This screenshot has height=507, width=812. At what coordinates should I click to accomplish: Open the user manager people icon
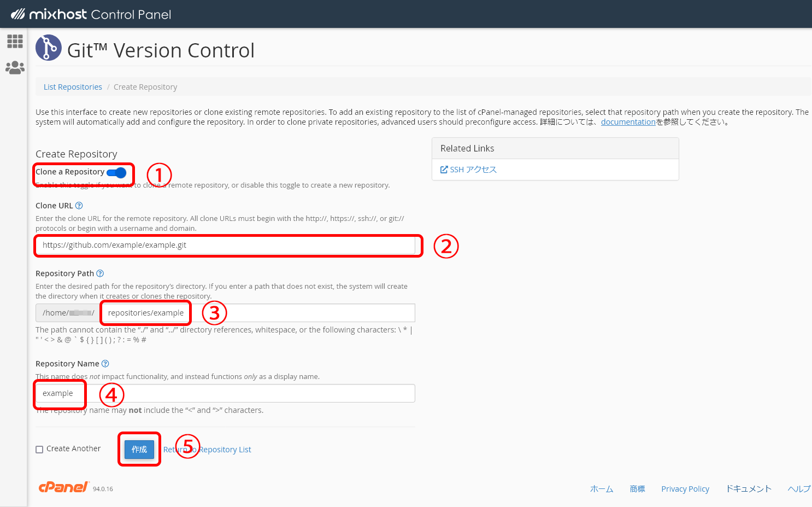15,68
